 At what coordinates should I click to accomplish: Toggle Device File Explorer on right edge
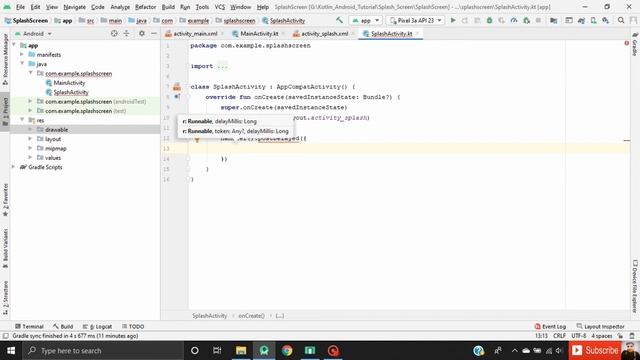(635, 286)
